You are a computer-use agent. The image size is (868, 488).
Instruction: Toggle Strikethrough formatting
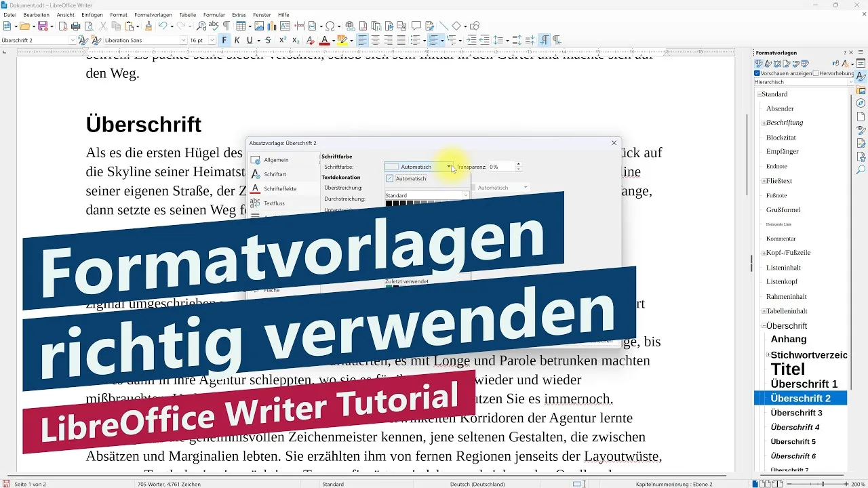click(x=268, y=40)
